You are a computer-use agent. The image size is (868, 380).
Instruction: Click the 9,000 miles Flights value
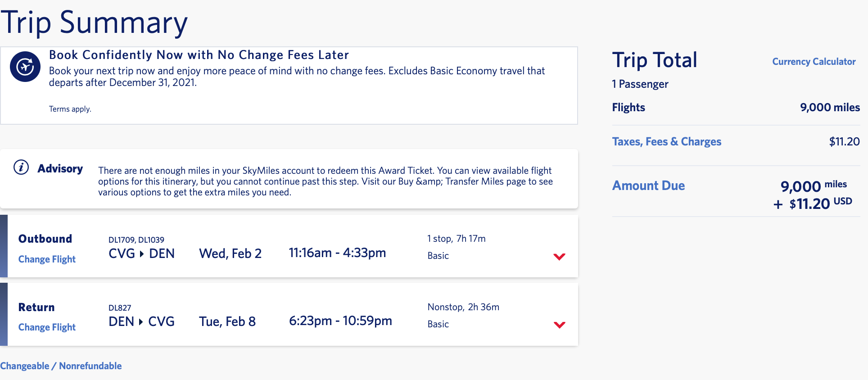click(830, 108)
